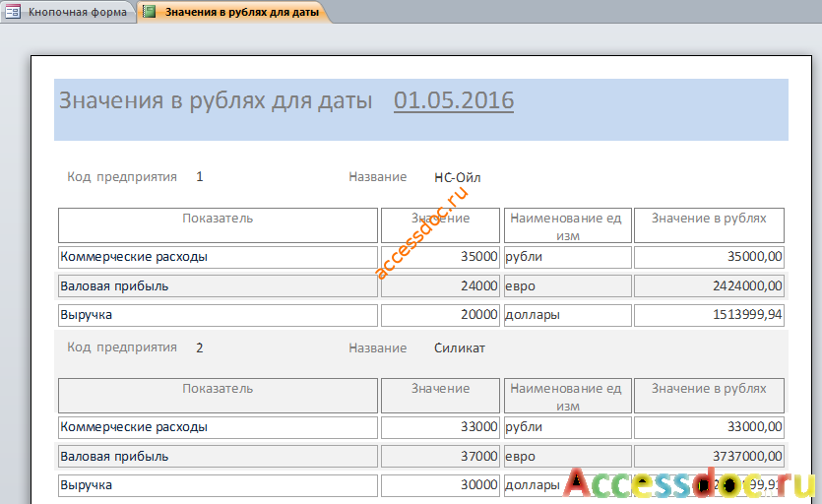Image resolution: width=822 pixels, height=504 pixels.
Task: Click Валовая прибыль cell for Силикат
Action: [218, 457]
